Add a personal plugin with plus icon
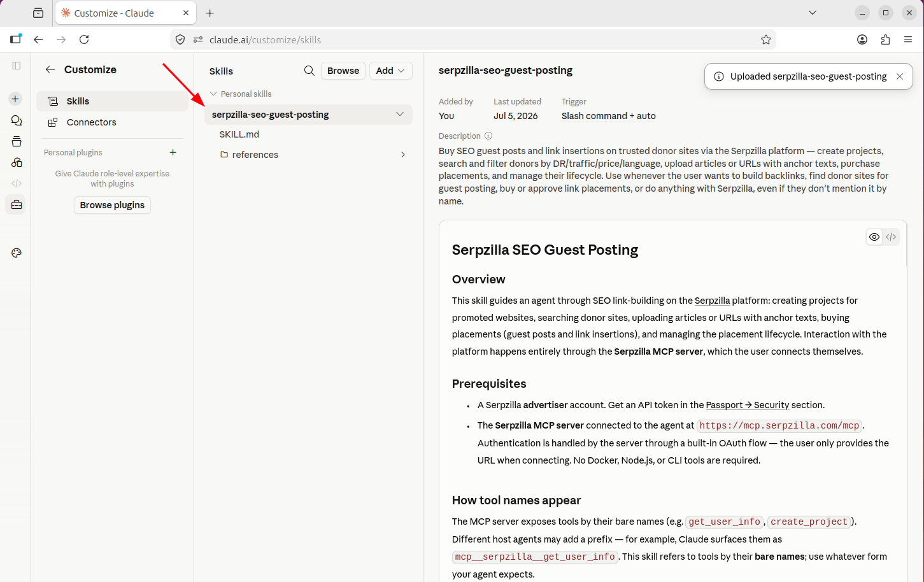This screenshot has height=582, width=924. (173, 152)
